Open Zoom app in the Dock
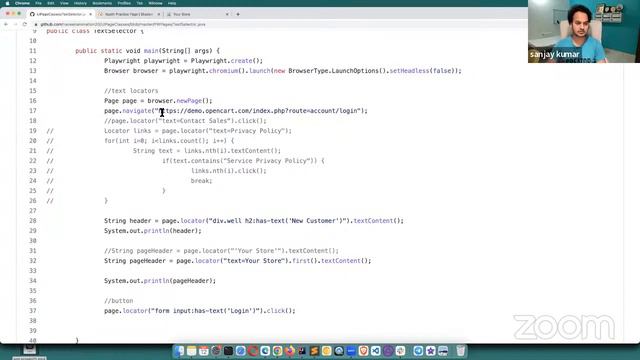 pyautogui.click(x=351, y=351)
